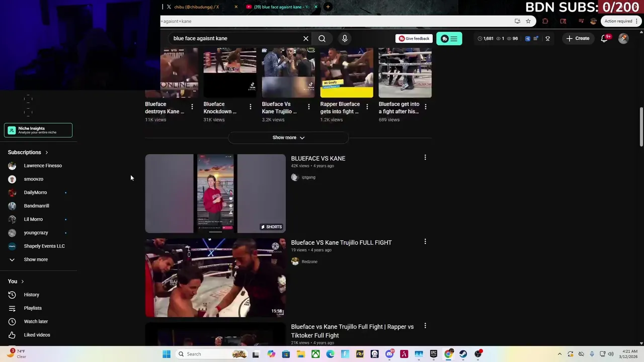
Task: Open the Blueface destroys Kane short thumbnail
Action: 172,72
